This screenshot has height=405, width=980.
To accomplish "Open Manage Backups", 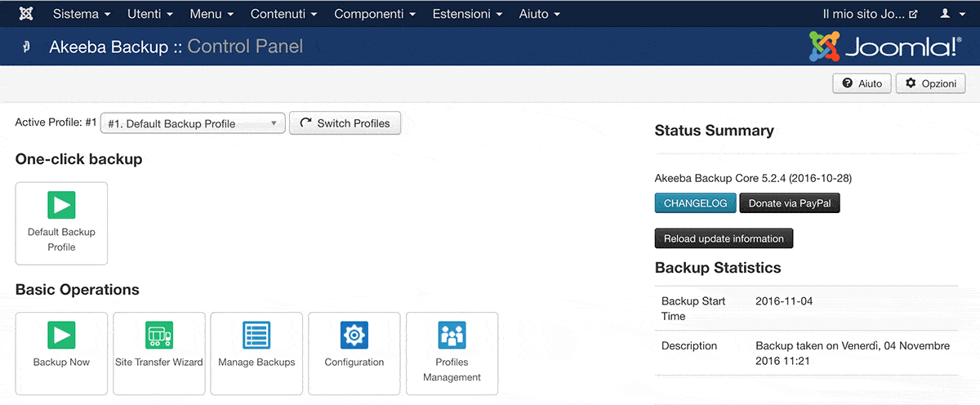I will pos(256,354).
